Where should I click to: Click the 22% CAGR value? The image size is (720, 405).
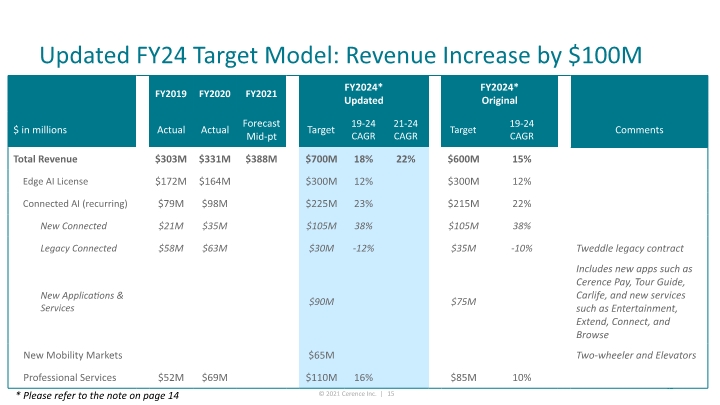click(x=405, y=159)
